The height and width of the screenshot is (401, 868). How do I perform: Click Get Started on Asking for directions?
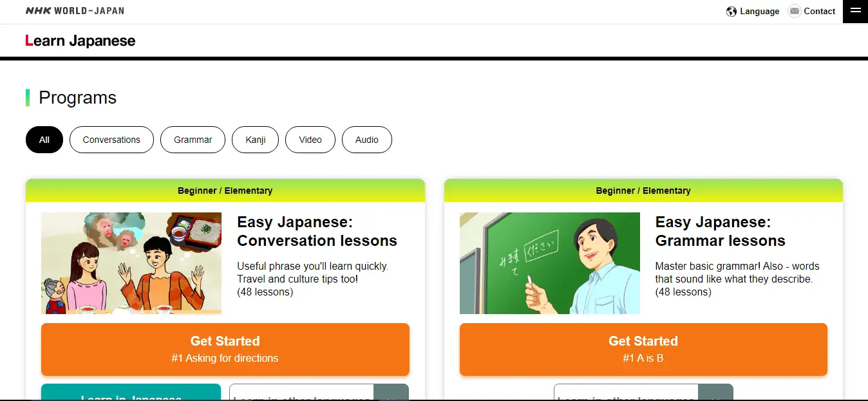(x=225, y=349)
